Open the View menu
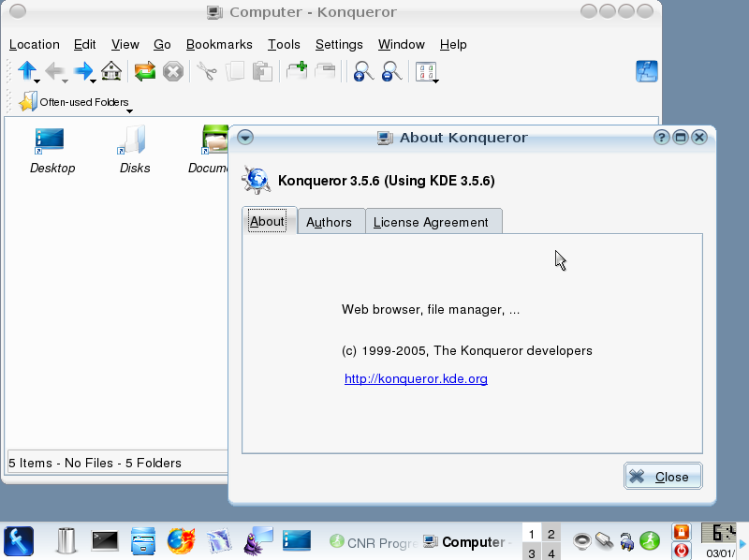749x560 pixels. point(125,44)
